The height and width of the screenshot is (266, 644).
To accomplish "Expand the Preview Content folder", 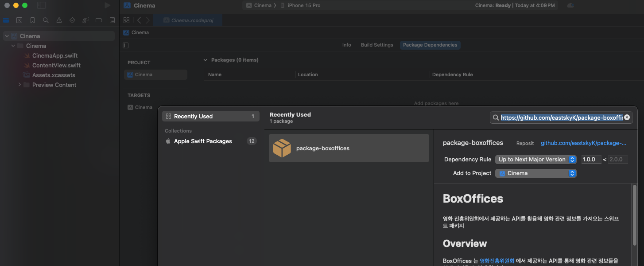I will pyautogui.click(x=19, y=85).
